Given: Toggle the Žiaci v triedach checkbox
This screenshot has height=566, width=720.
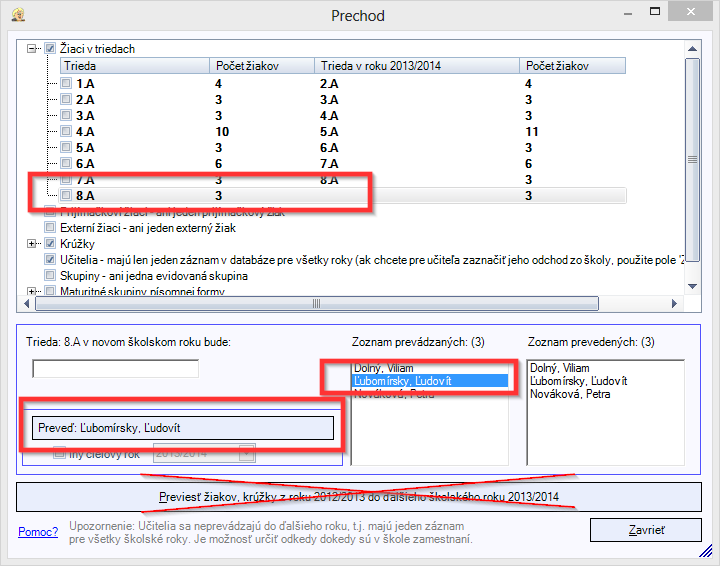Looking at the screenshot, I should tap(50, 48).
